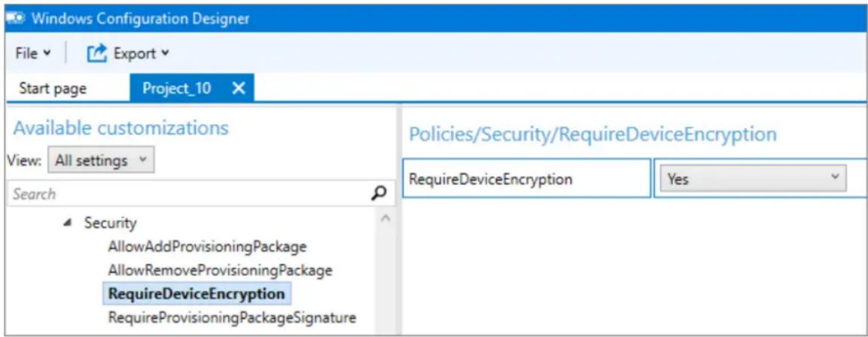Select RequireDeviceEncryption in the tree
The width and height of the screenshot is (868, 337).
coord(196,294)
